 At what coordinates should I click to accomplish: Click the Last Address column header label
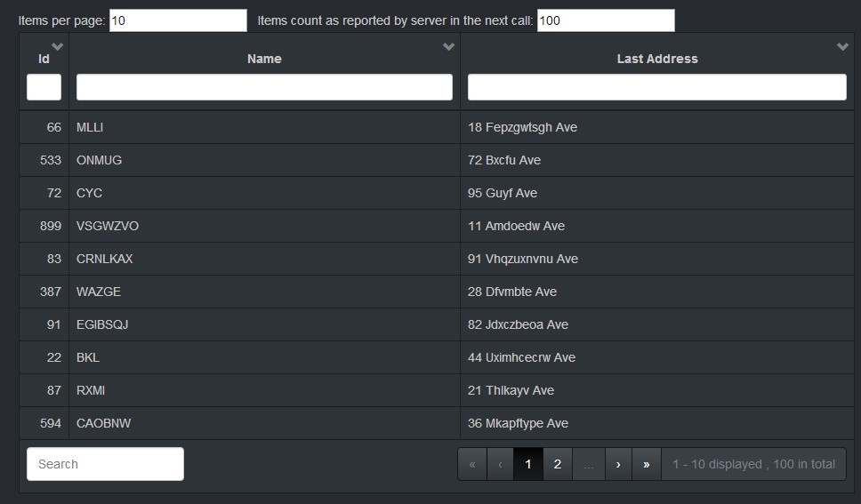coord(657,59)
